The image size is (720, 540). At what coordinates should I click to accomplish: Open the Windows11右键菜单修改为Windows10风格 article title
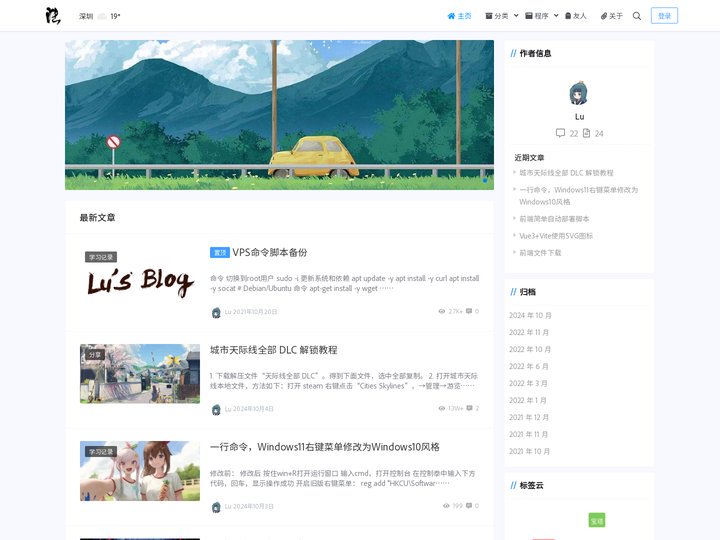click(325, 447)
